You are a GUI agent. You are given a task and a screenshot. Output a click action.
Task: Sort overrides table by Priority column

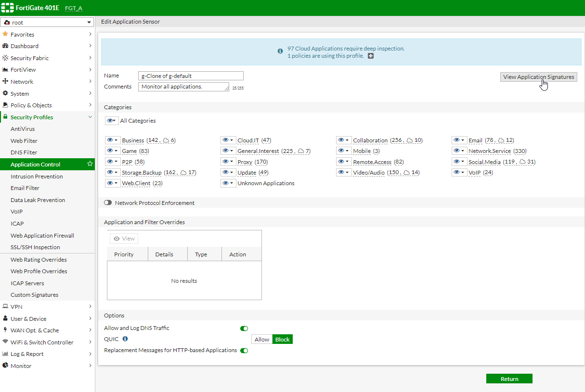coord(128,254)
